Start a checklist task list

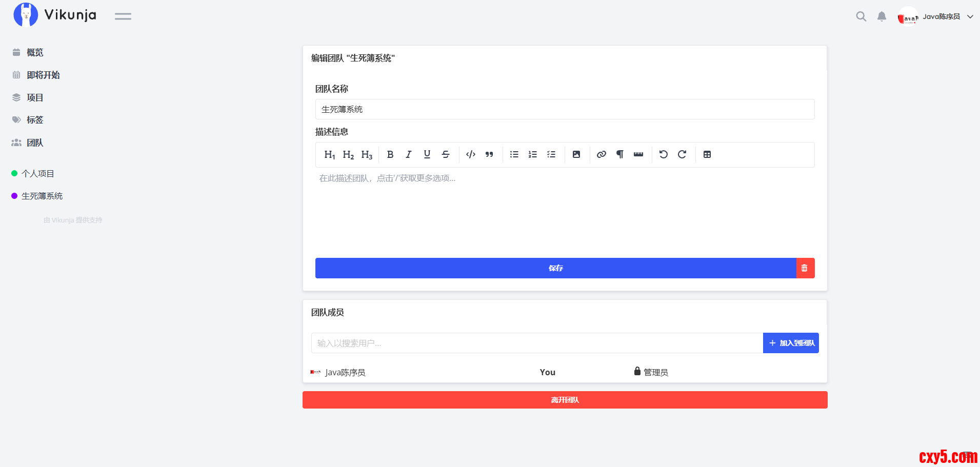[x=551, y=154]
